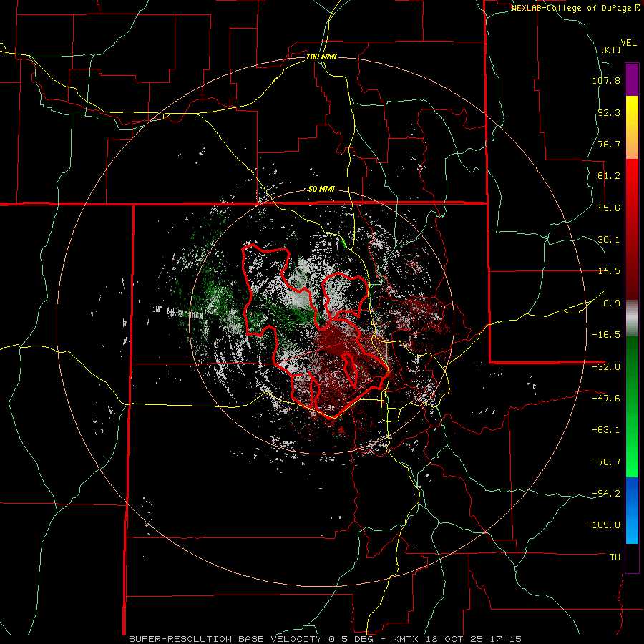Click the VEL legend title
This screenshot has width=644, height=644.
pos(628,43)
